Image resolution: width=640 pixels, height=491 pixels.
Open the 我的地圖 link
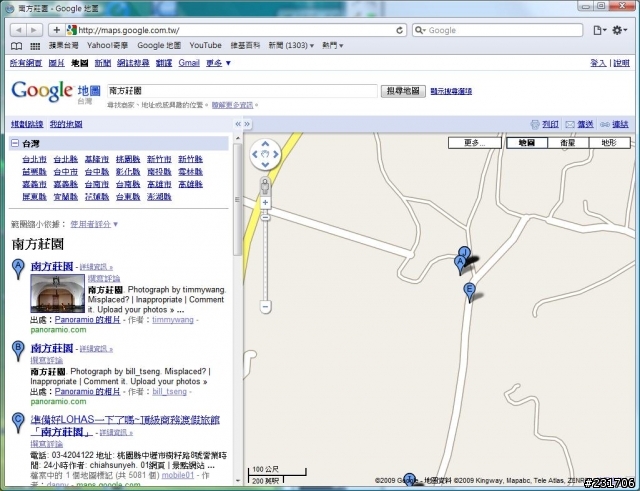point(66,124)
